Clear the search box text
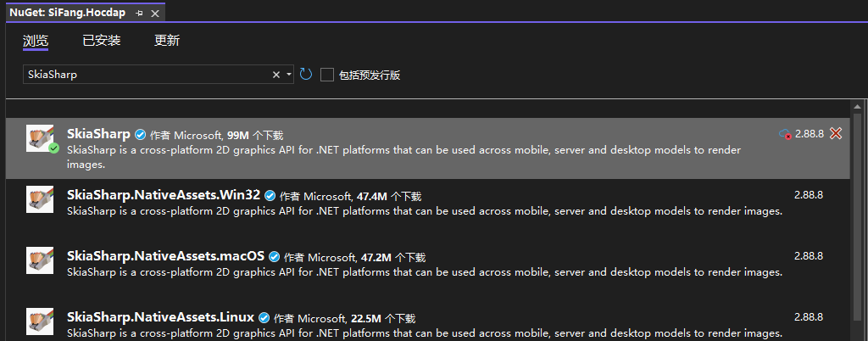The width and height of the screenshot is (868, 341). (276, 75)
